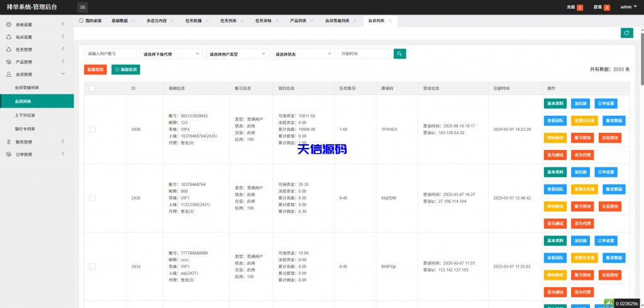644x308 pixels.
Task: Click the 产品管理 box icon in sidebar
Action: 8,62
